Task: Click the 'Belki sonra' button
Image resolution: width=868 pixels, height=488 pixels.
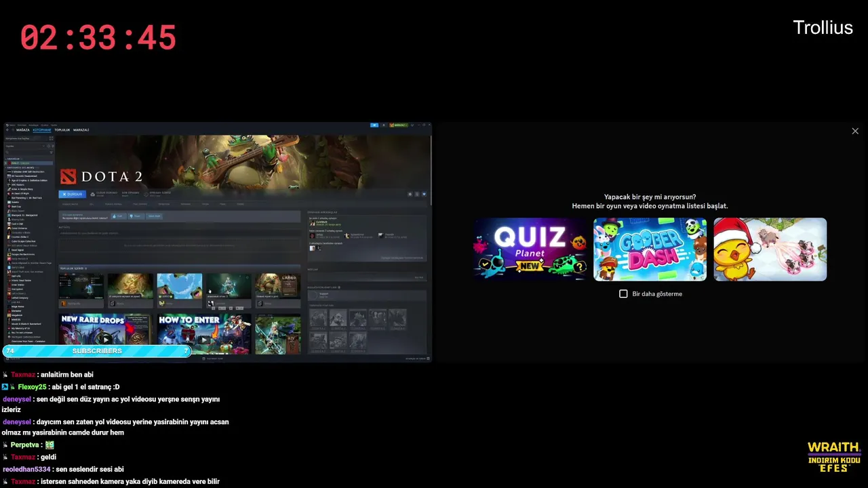Action: click(x=154, y=216)
